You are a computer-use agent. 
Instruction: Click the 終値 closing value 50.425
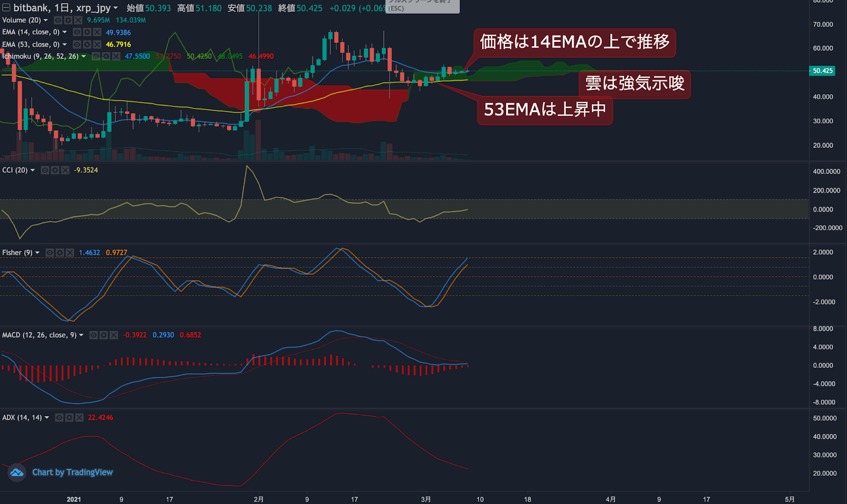tap(309, 8)
